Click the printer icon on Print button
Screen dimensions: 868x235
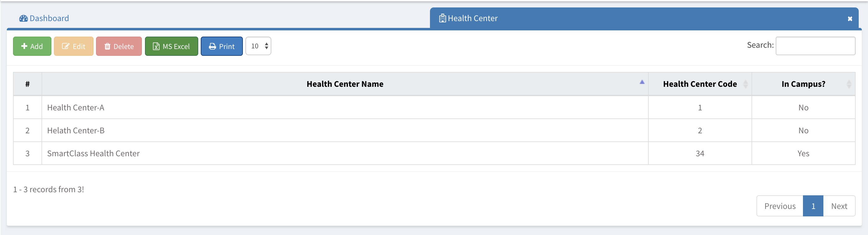(x=212, y=46)
